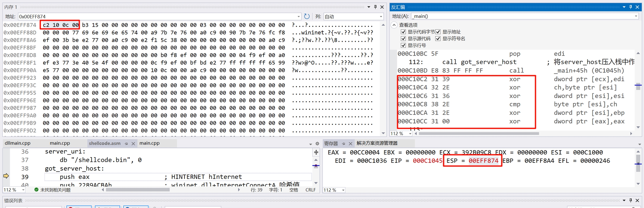Click the 空格 indentation indicator in the editor status bar
This screenshot has height=208, width=644.
point(293,190)
